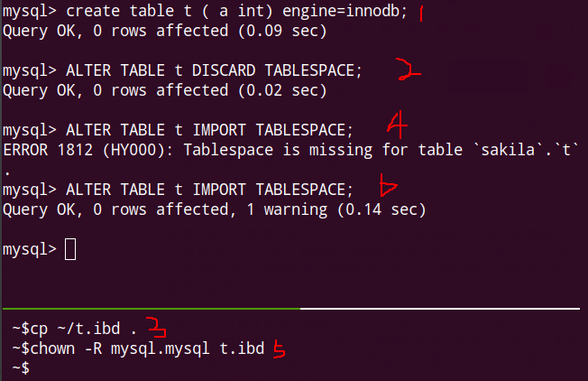Click the green pane divider line
This screenshot has height=381, width=588.
(151, 310)
